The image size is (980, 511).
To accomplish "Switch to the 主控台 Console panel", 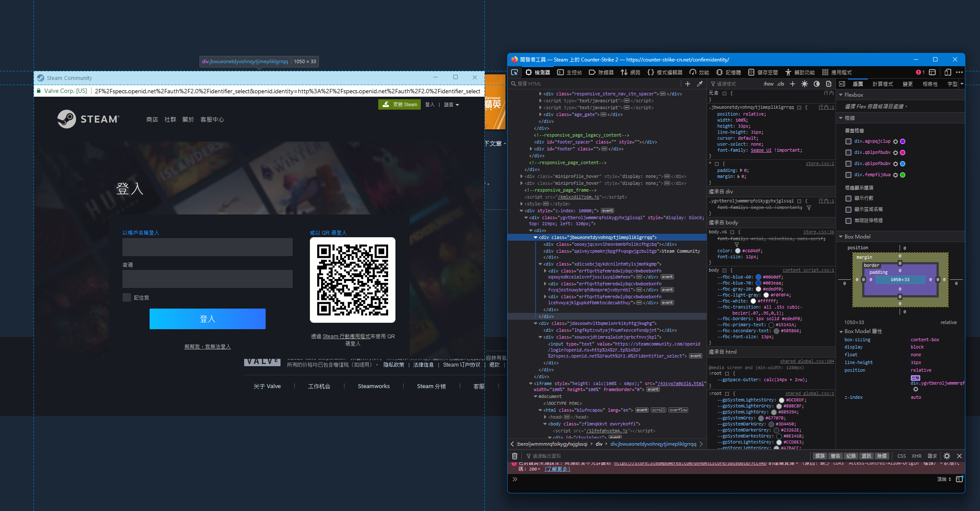I will tap(570, 72).
